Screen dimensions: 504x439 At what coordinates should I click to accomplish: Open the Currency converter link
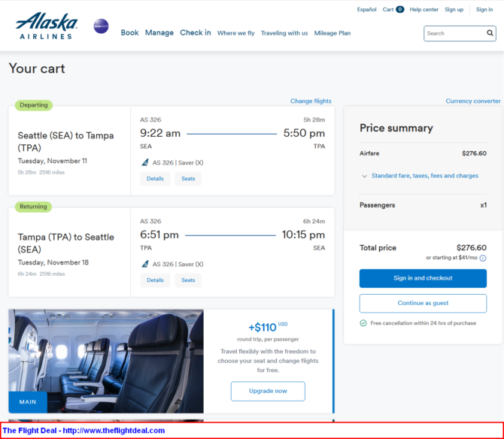tap(473, 101)
